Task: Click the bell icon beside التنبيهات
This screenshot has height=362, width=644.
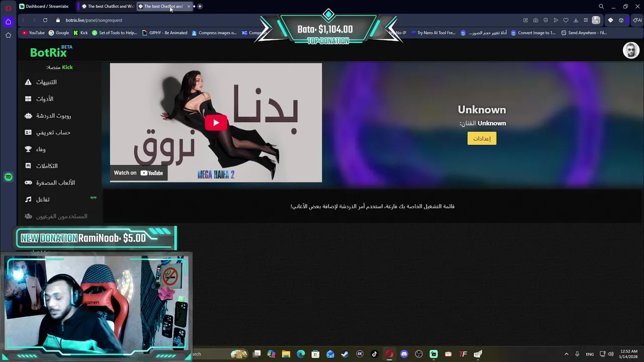Action: (x=28, y=82)
